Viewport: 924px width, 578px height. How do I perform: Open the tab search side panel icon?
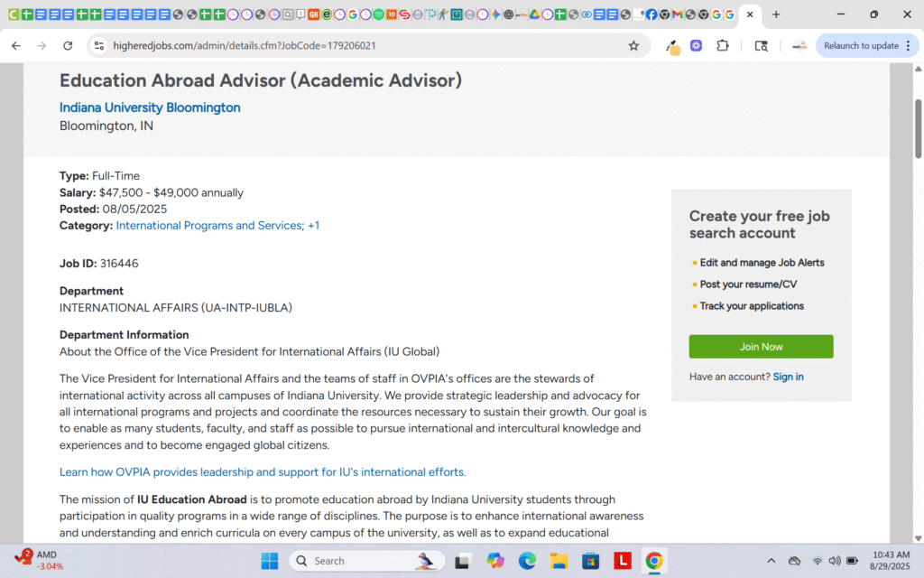pyautogui.click(x=761, y=45)
